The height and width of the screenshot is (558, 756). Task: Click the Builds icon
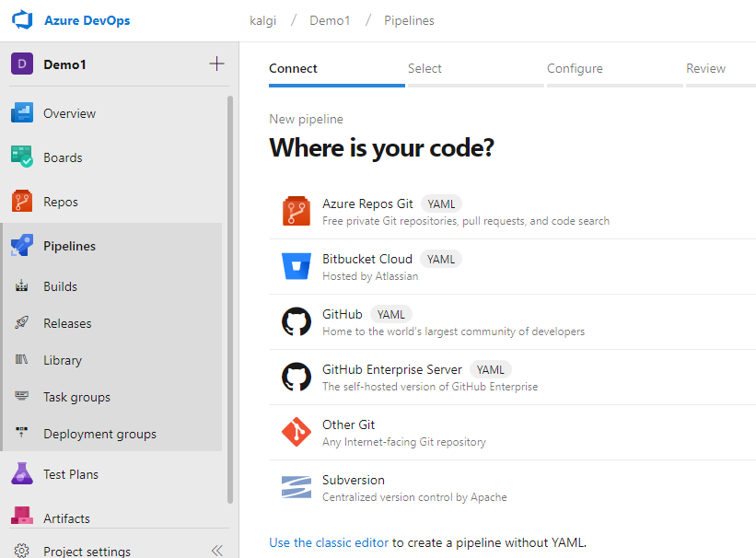tap(22, 285)
